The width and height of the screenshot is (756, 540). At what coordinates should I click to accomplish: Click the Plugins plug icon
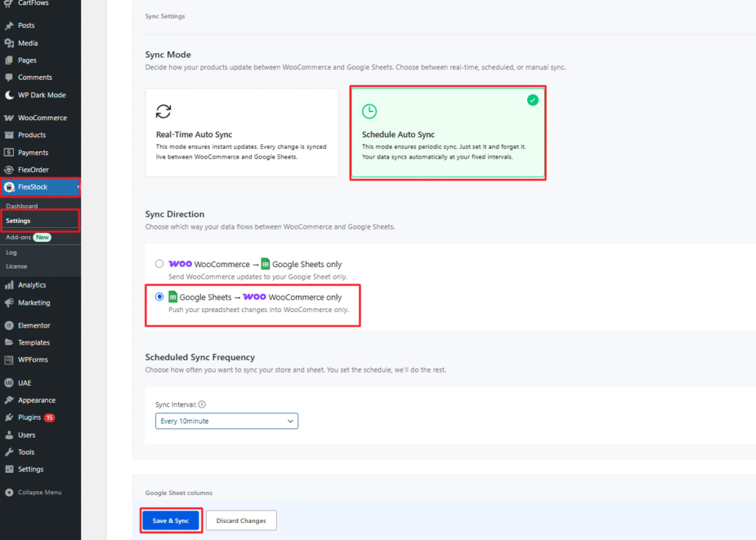[x=9, y=418]
